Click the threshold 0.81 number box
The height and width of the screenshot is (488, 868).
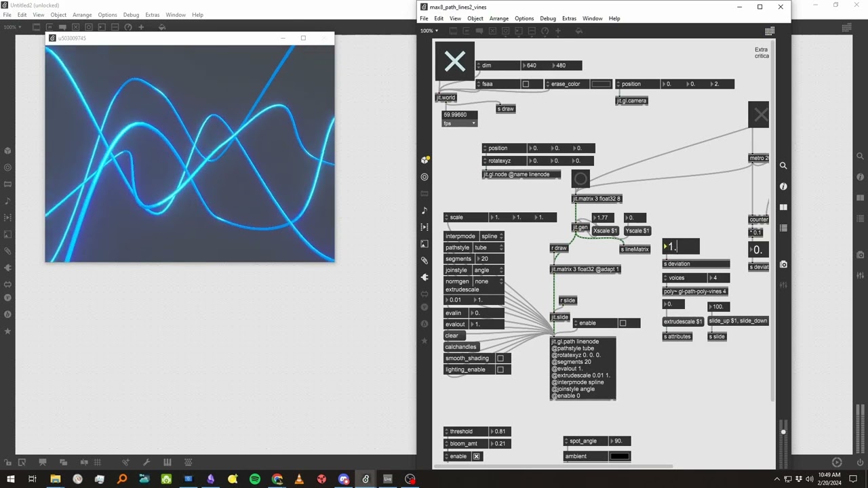(500, 431)
